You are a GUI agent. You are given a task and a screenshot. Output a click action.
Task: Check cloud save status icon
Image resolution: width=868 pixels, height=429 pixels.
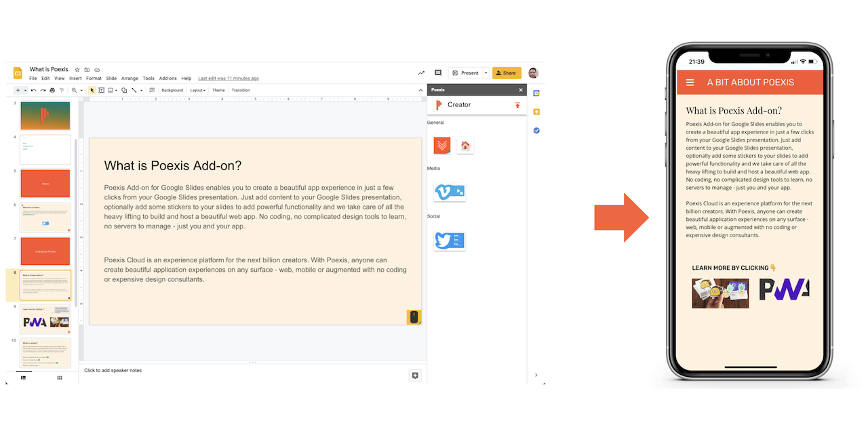tap(97, 70)
